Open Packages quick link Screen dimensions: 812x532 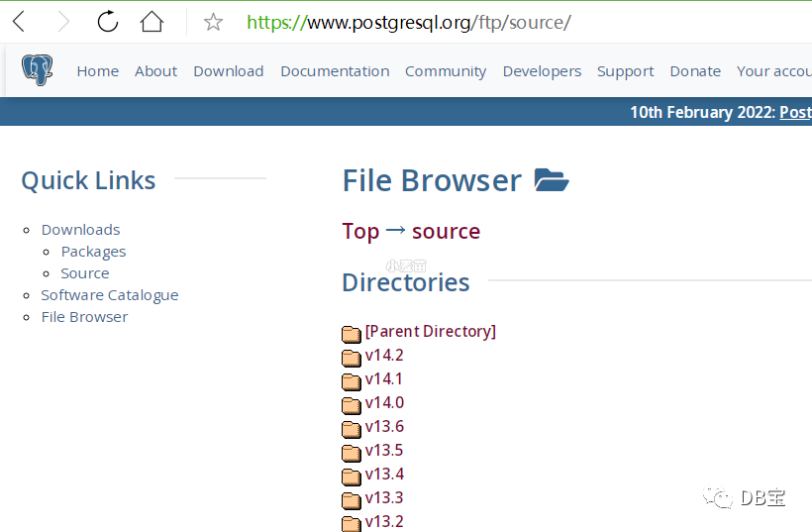click(94, 252)
